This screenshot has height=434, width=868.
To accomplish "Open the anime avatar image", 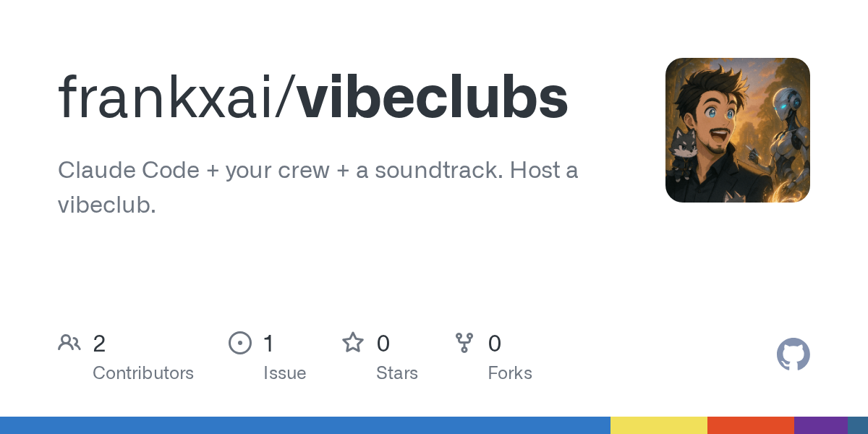I will click(x=737, y=130).
